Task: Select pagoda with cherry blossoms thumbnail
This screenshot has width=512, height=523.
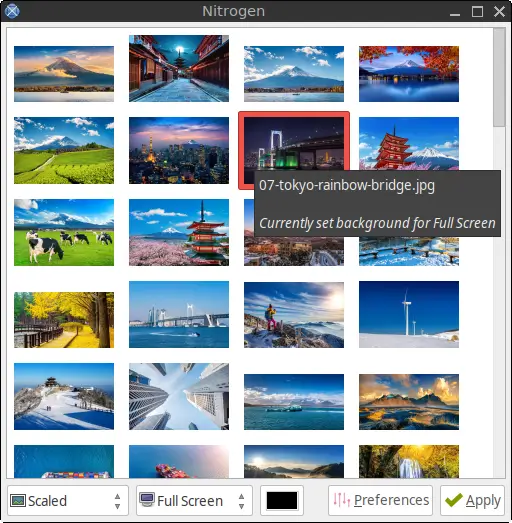Action: tap(179, 232)
